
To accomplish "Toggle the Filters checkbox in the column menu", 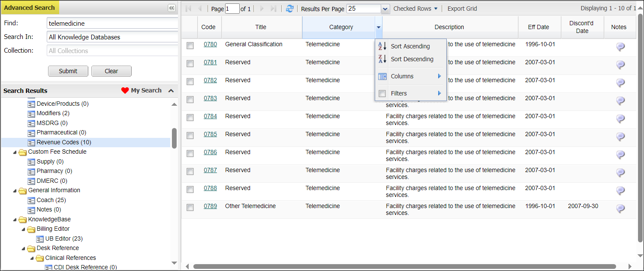I will coord(382,93).
